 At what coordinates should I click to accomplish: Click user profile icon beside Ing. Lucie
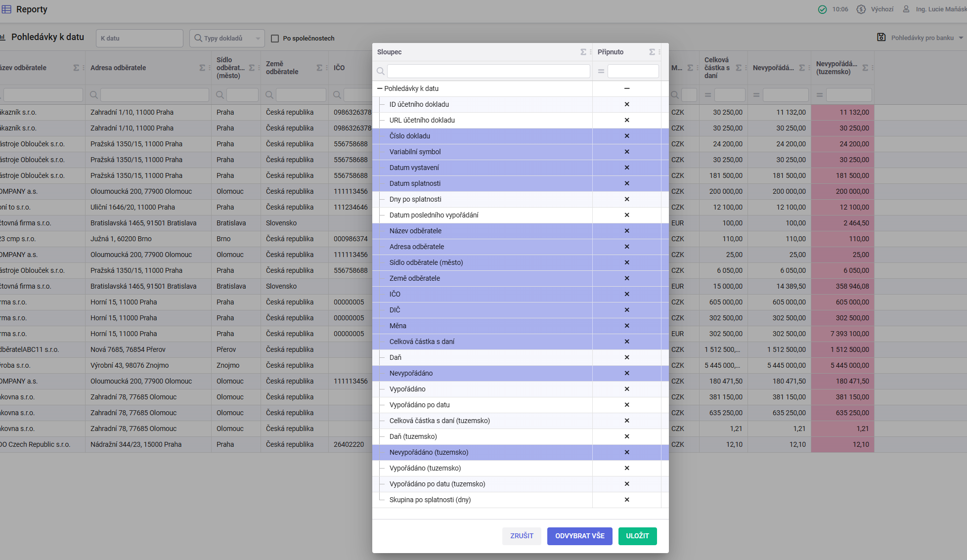(906, 9)
